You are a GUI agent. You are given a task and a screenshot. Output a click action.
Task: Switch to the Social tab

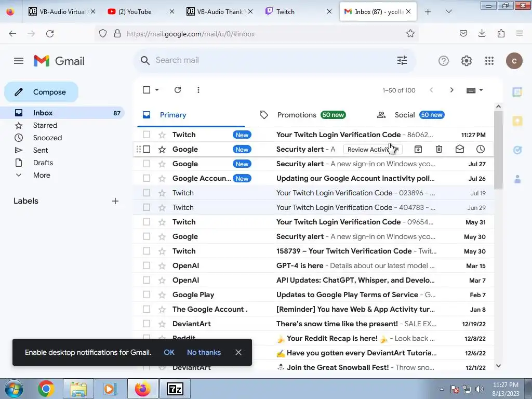[410, 115]
